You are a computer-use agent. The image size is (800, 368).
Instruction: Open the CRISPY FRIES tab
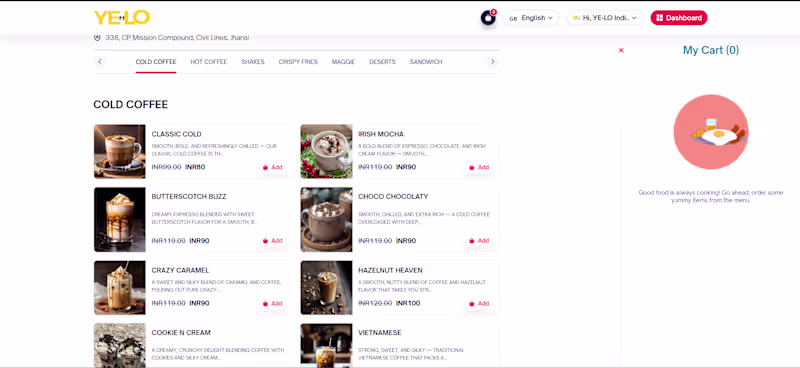click(298, 62)
